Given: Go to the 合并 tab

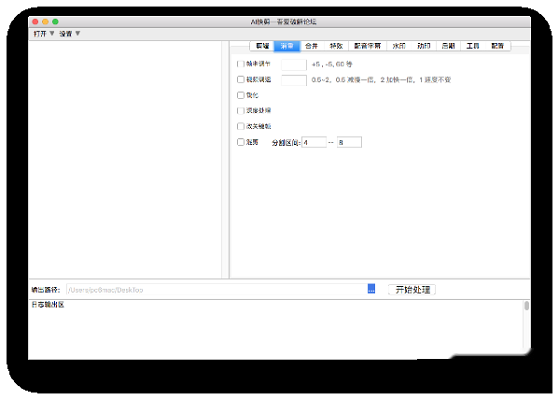Looking at the screenshot, I should tap(312, 46).
